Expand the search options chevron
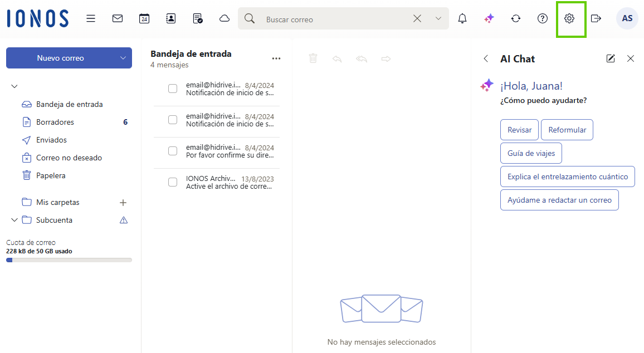The width and height of the screenshot is (644, 353). tap(438, 18)
